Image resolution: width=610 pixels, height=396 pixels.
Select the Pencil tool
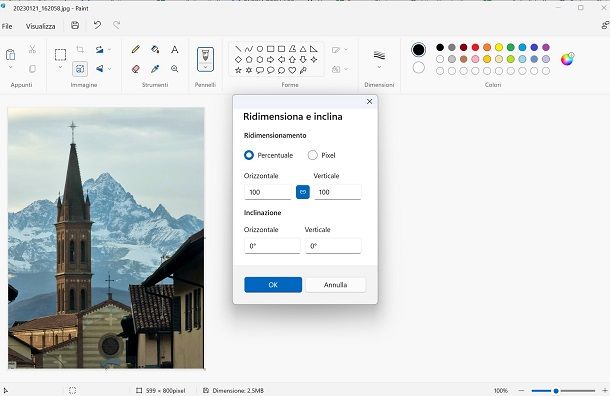coord(136,49)
